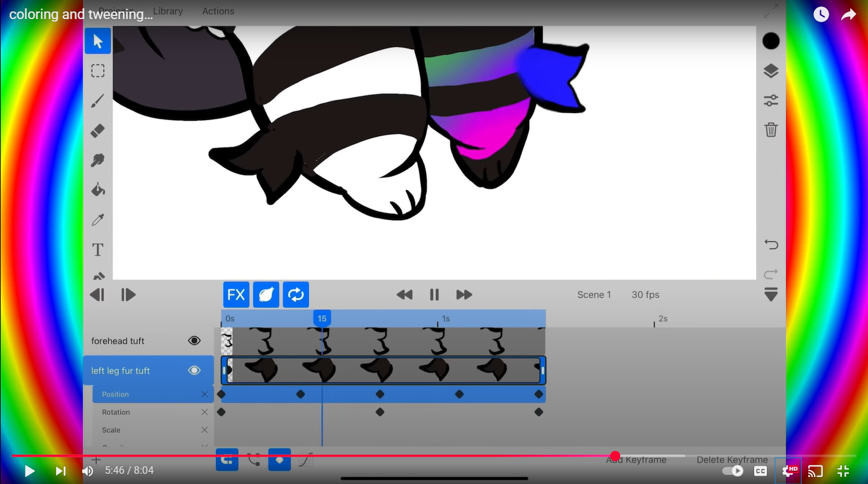Toggle the magnet snapping button
This screenshot has height=484, width=868.
pos(227,459)
